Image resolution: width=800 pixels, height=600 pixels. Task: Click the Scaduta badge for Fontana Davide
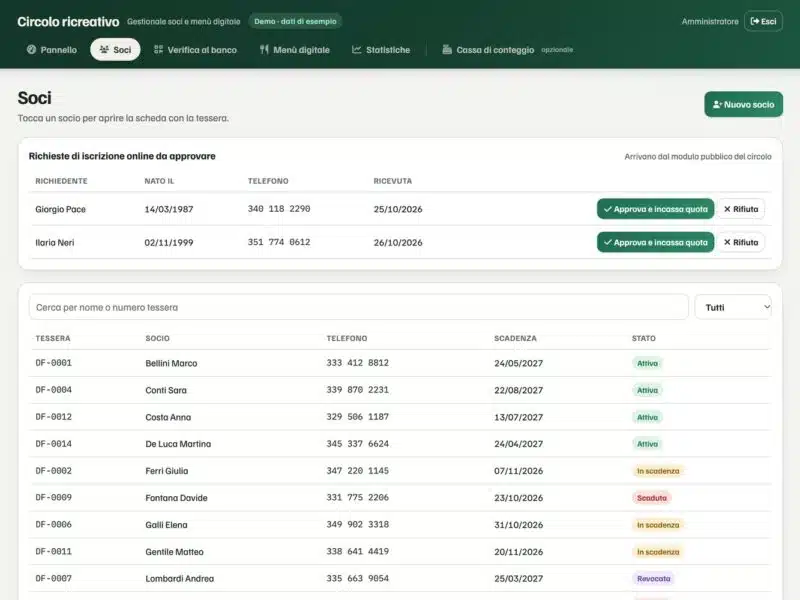click(x=652, y=498)
